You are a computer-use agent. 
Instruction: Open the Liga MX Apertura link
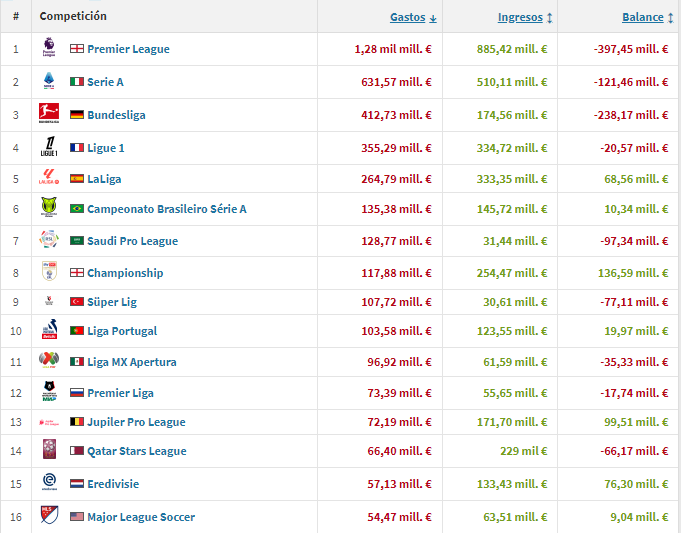pyautogui.click(x=132, y=362)
